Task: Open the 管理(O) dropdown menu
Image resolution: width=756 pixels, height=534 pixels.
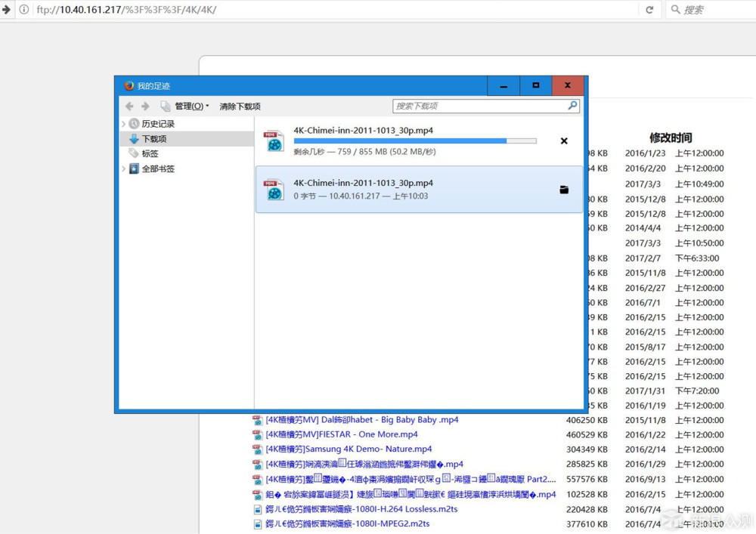Action: pyautogui.click(x=191, y=106)
